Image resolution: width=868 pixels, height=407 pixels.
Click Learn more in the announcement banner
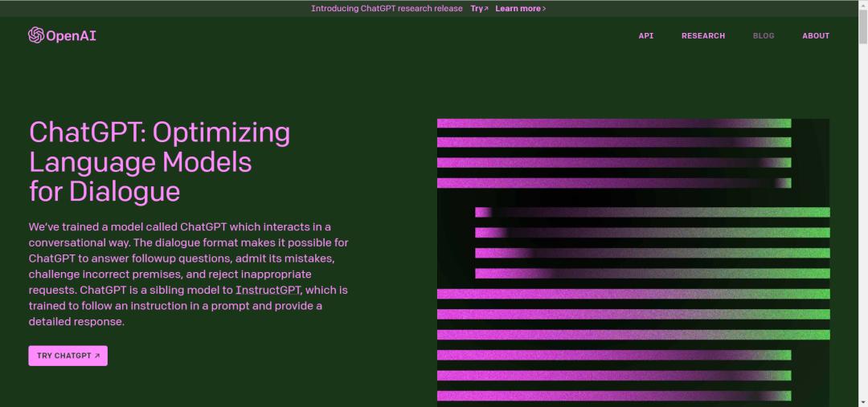520,8
